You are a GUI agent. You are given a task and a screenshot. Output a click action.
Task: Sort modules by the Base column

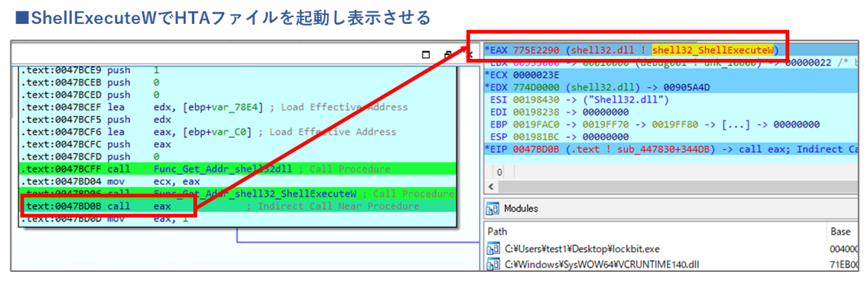tap(840, 231)
